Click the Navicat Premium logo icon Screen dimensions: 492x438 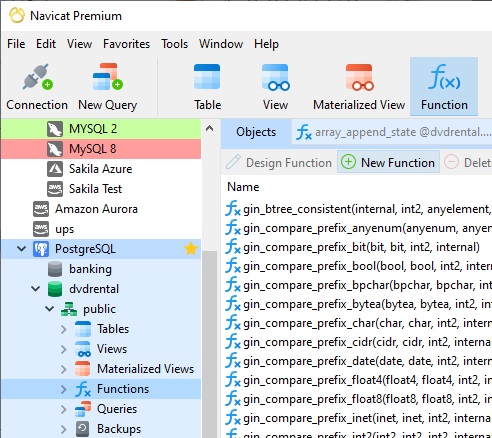pos(17,16)
